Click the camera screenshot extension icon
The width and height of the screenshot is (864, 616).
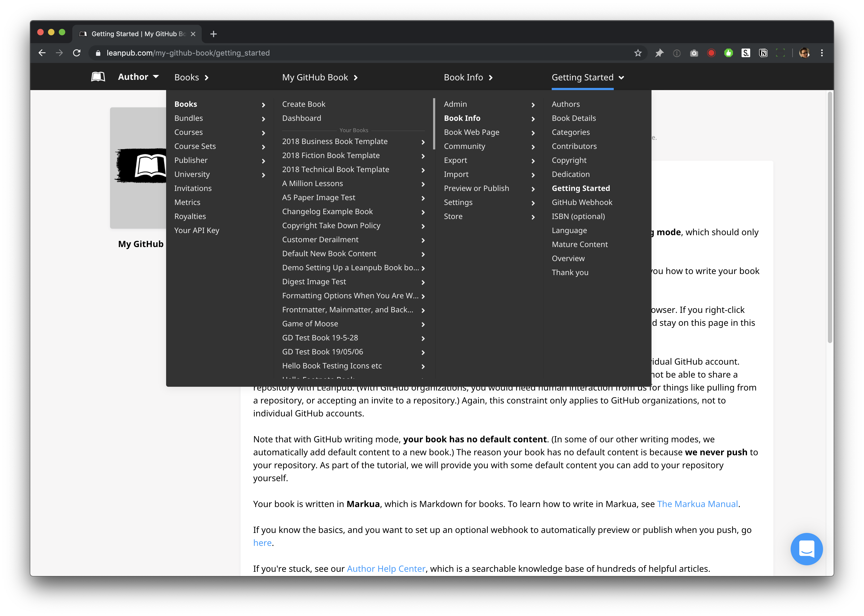694,53
